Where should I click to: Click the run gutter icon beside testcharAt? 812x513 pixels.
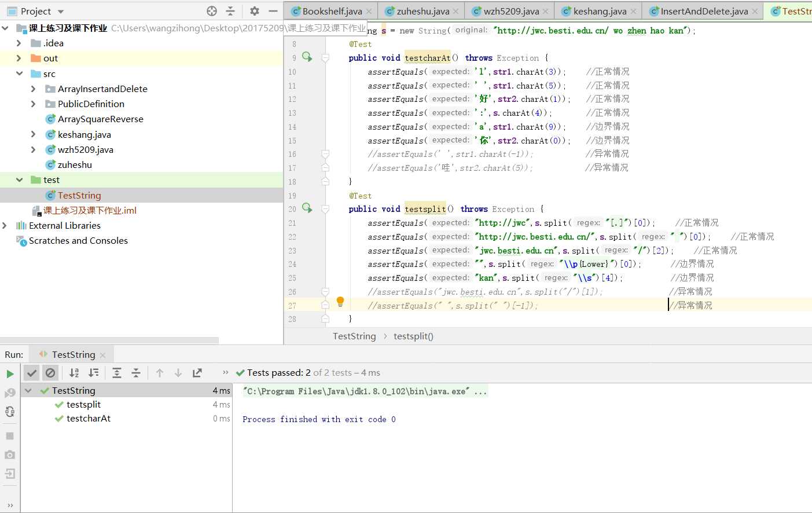coord(307,57)
